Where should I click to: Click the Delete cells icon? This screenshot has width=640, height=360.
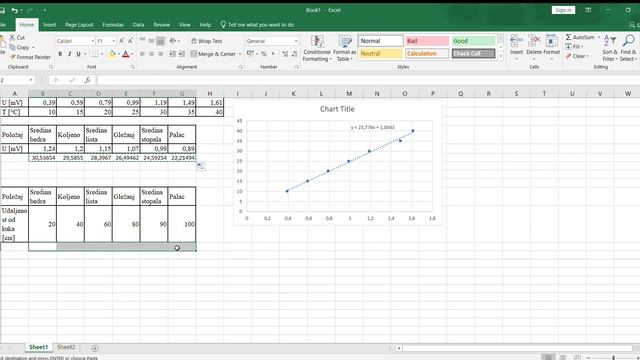[534, 41]
